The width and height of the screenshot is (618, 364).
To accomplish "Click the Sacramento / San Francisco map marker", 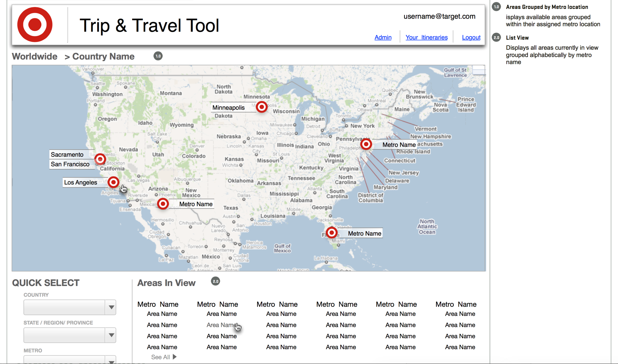I will pyautogui.click(x=100, y=159).
